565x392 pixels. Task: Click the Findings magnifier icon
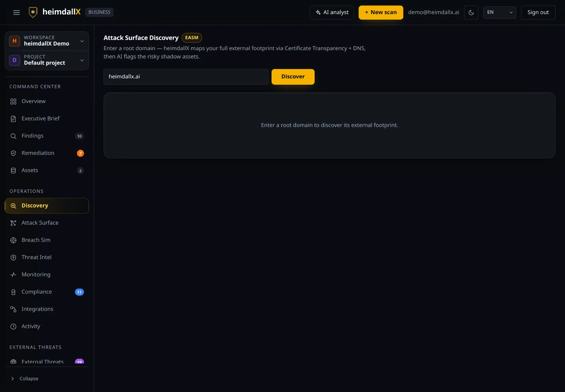[13, 136]
